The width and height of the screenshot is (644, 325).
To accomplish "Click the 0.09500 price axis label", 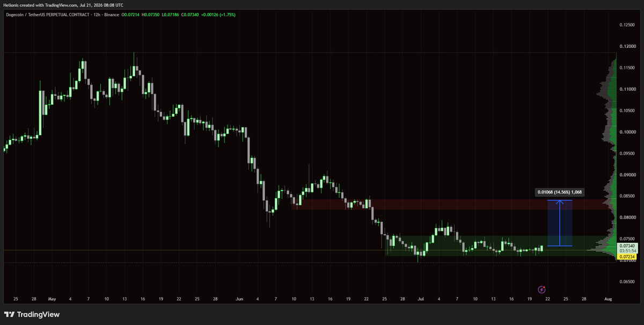I will coord(627,153).
